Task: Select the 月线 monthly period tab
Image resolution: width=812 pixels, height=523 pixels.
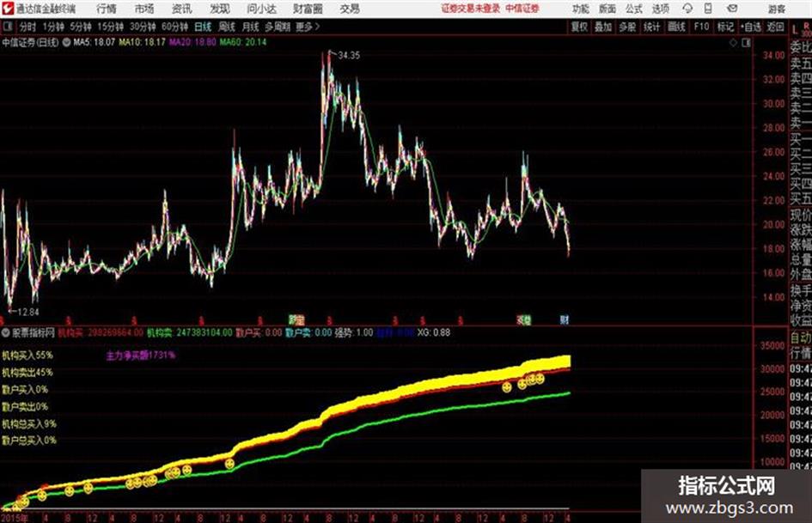Action: pyautogui.click(x=250, y=27)
